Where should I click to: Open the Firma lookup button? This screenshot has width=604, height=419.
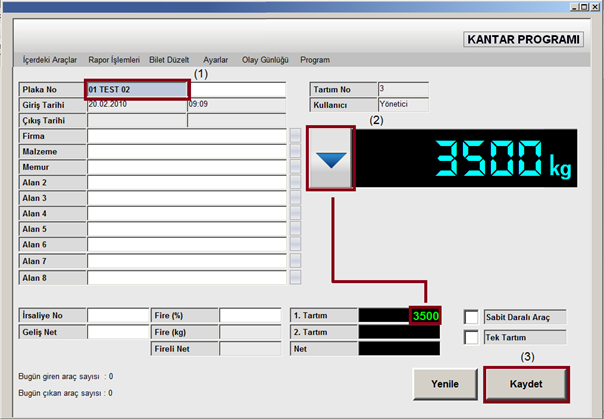pos(295,136)
